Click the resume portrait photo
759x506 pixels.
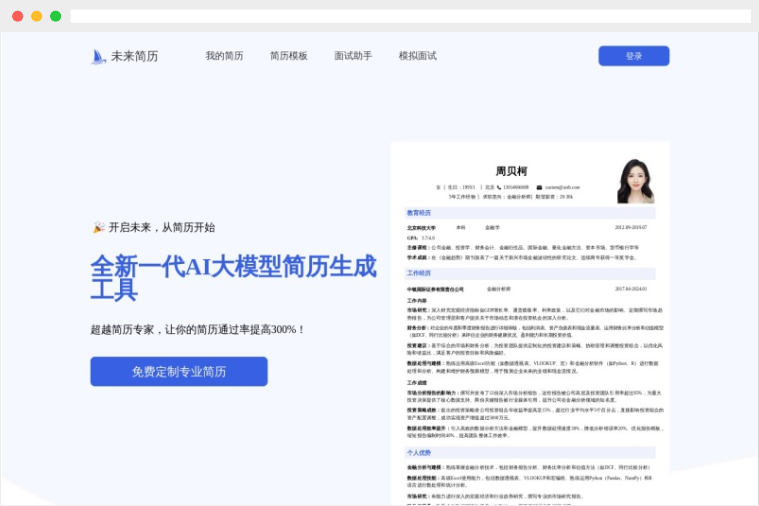(636, 181)
